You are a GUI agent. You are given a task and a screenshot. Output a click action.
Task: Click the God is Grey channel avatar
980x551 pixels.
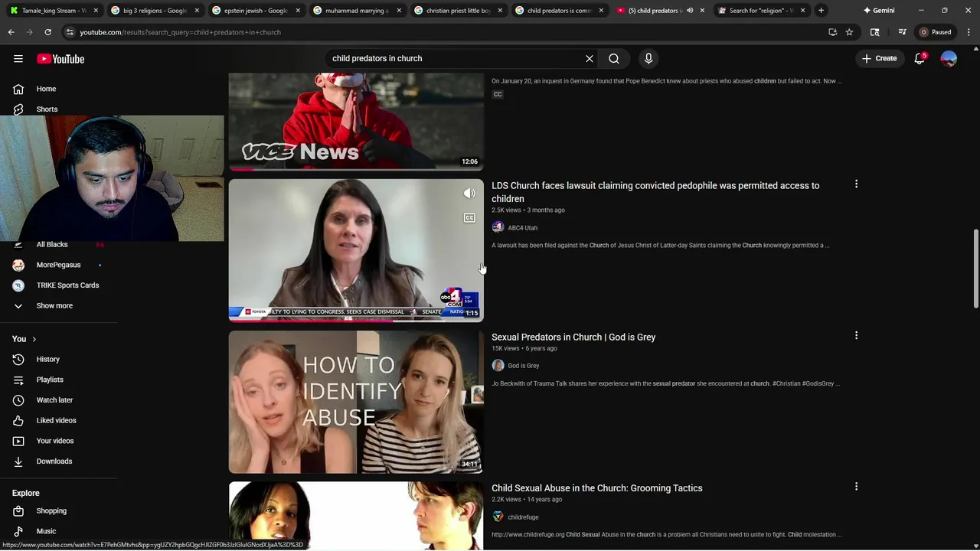tap(498, 366)
